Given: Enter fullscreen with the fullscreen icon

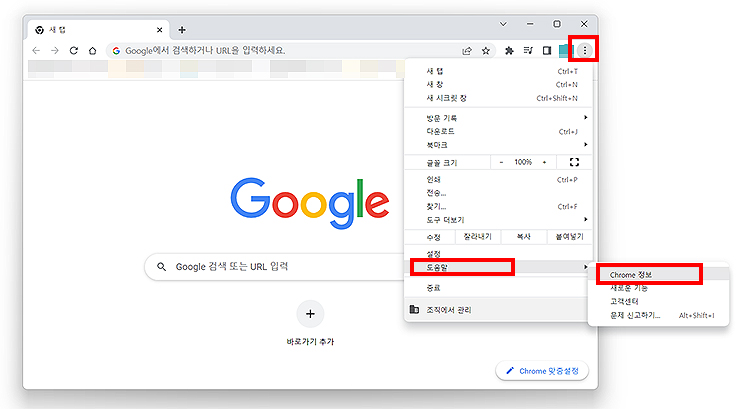Looking at the screenshot, I should tap(574, 162).
